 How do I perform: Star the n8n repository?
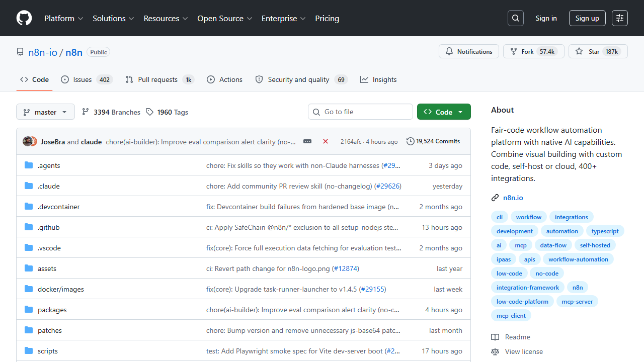598,51
